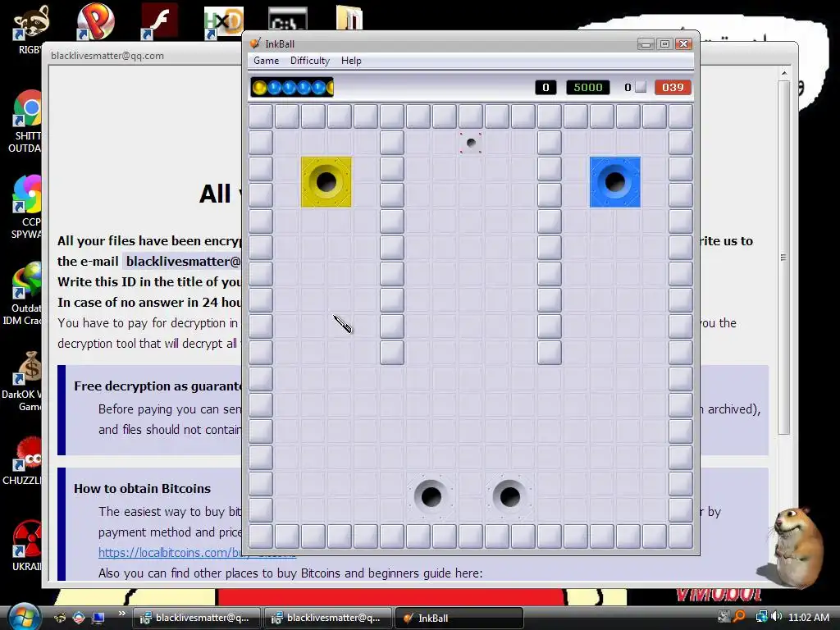840x630 pixels.
Task: Open the Flash desktop shortcut
Action: [159, 21]
